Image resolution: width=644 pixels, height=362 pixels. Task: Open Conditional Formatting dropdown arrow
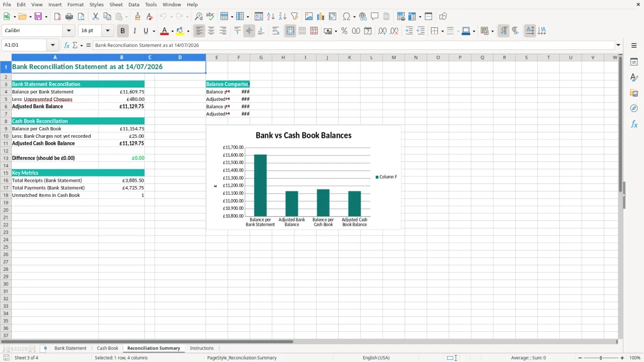coord(492,32)
